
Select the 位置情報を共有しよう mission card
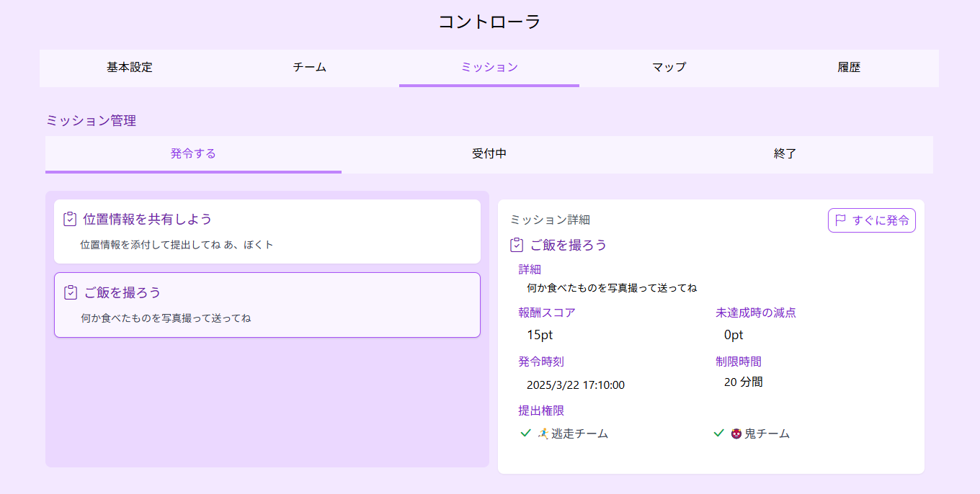click(x=267, y=231)
